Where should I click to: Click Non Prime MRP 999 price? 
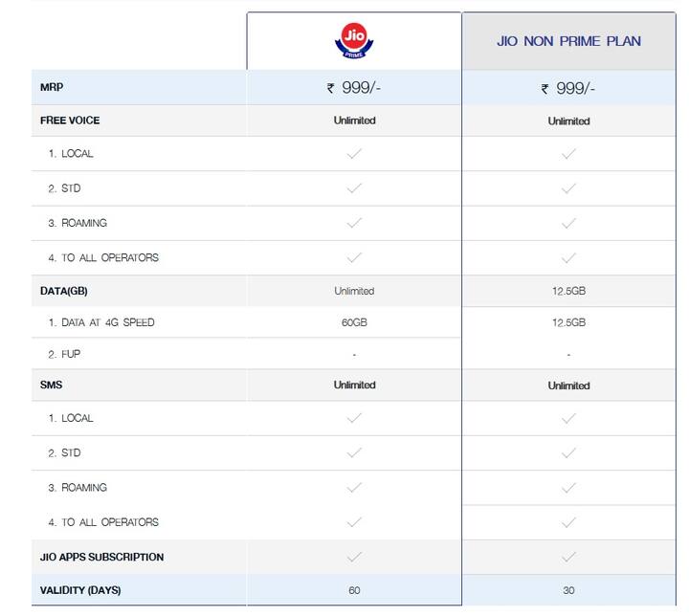coord(568,89)
